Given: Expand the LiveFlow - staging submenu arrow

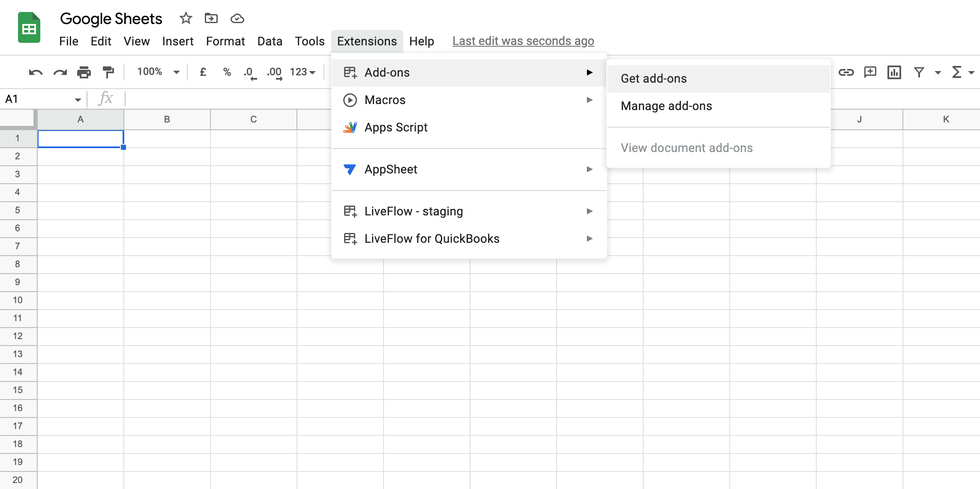Looking at the screenshot, I should (x=590, y=211).
